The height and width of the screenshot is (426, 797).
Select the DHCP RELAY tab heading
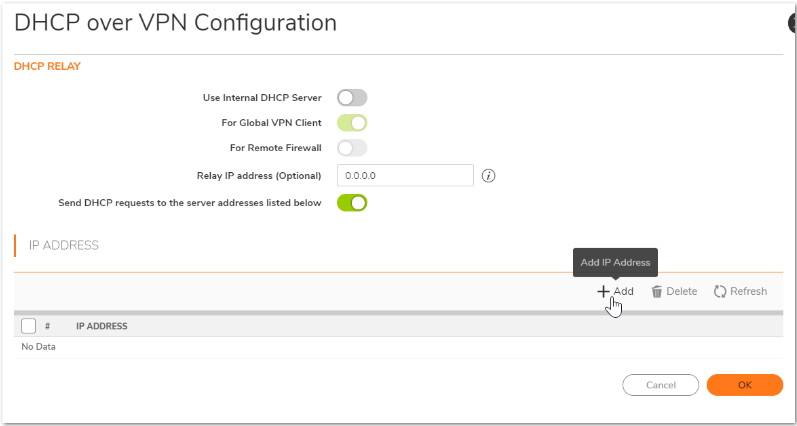[47, 66]
